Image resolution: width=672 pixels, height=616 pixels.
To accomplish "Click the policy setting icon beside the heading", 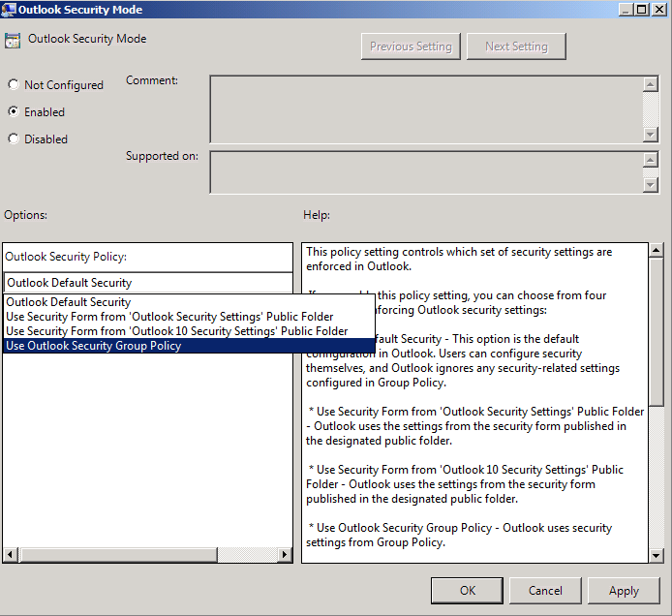I will tap(13, 41).
